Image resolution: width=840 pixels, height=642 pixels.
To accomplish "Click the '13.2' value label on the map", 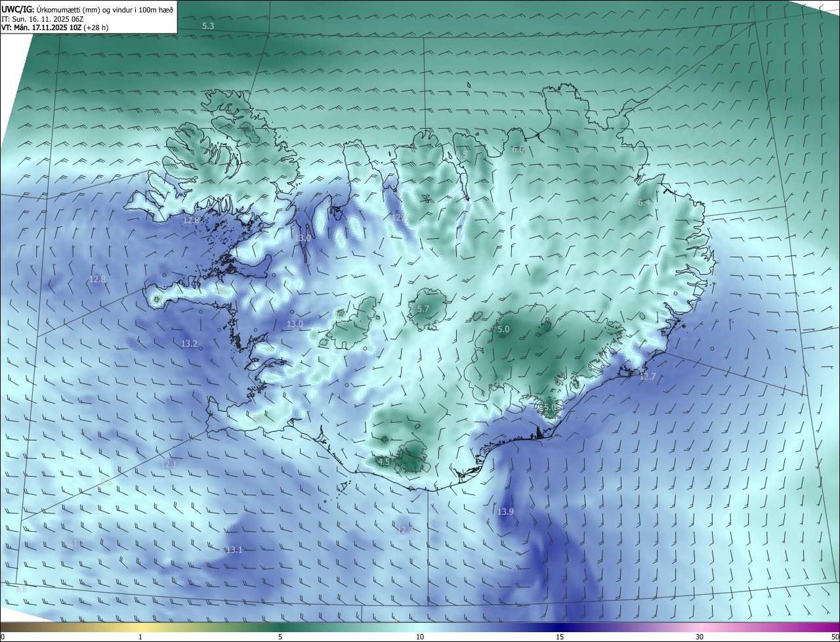I will click(189, 343).
